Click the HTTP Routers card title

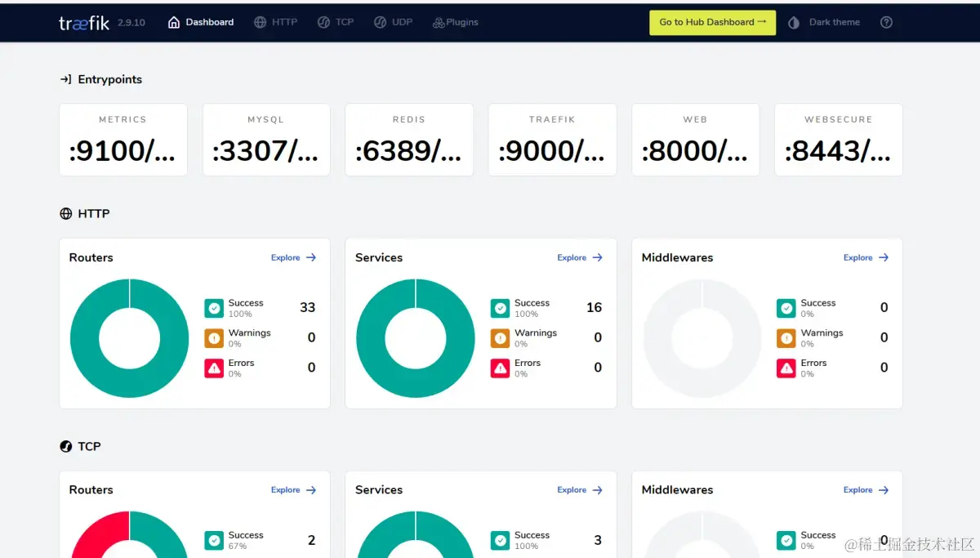tap(91, 257)
